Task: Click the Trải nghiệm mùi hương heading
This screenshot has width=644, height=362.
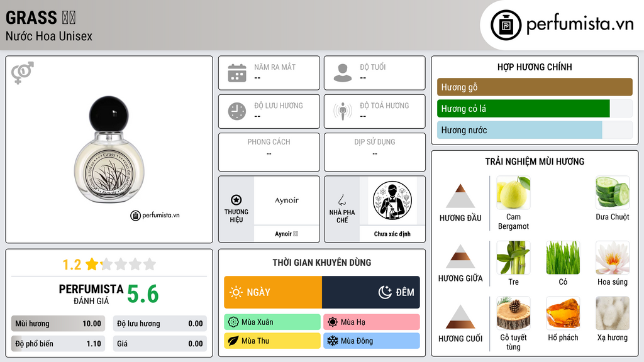Action: tap(535, 162)
